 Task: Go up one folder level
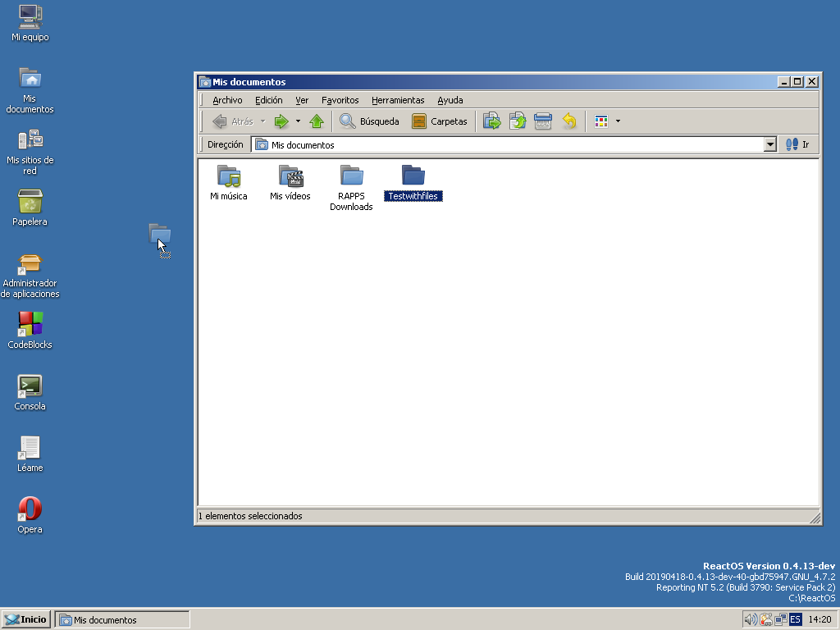coord(317,121)
